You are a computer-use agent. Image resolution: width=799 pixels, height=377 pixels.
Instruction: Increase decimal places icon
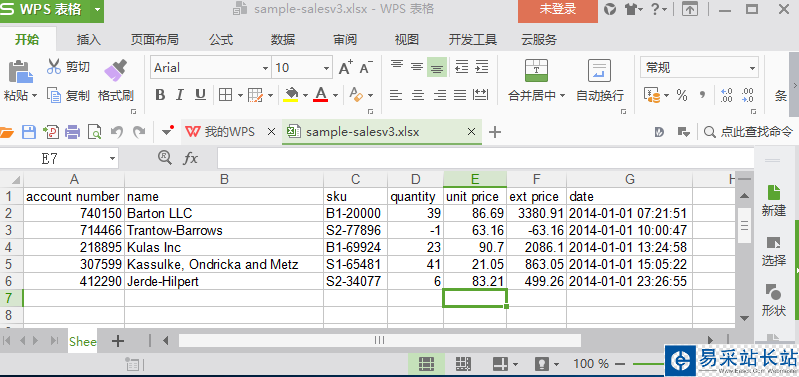click(727, 95)
